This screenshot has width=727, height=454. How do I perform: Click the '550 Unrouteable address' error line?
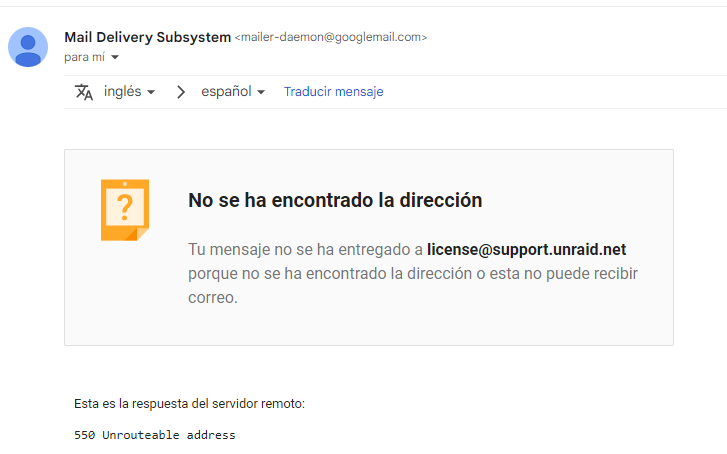(x=155, y=435)
